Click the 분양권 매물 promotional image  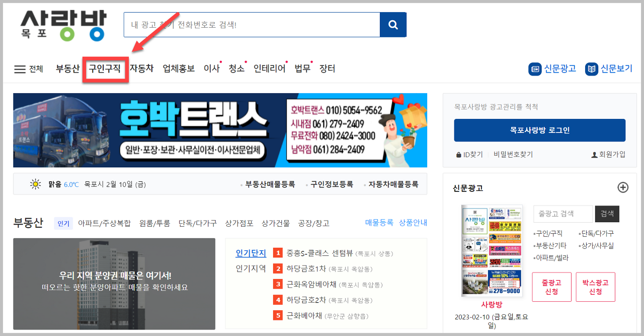pos(114,284)
